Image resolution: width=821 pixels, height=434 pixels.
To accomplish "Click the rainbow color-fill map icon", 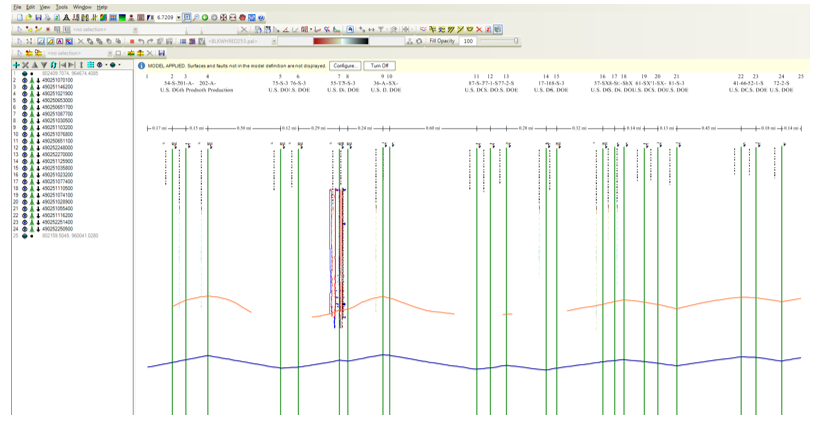I will coord(103,17).
